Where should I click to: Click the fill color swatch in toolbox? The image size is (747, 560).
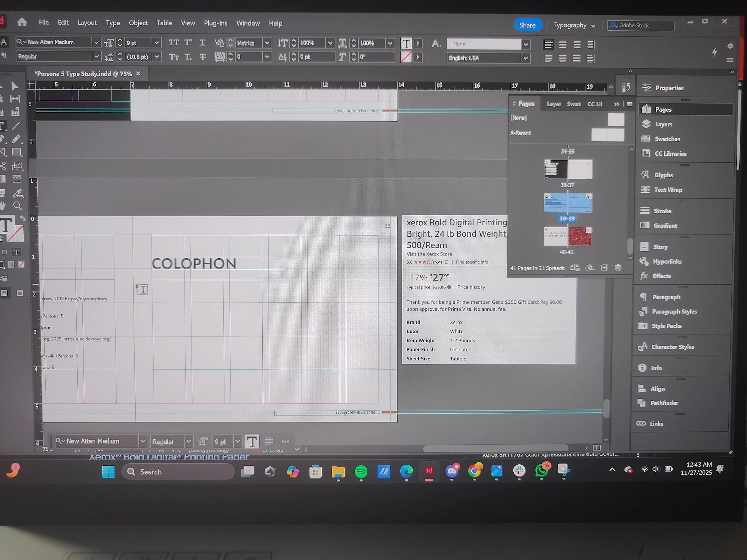pyautogui.click(x=6, y=225)
